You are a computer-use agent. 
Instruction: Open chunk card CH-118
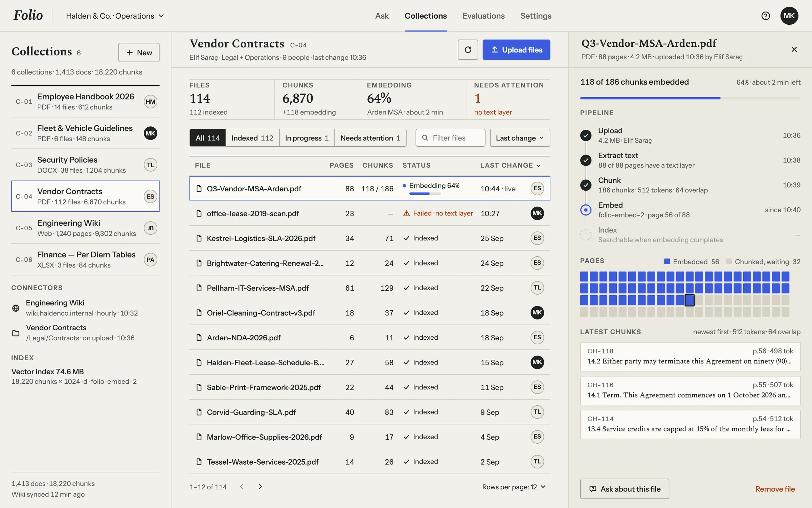(690, 357)
